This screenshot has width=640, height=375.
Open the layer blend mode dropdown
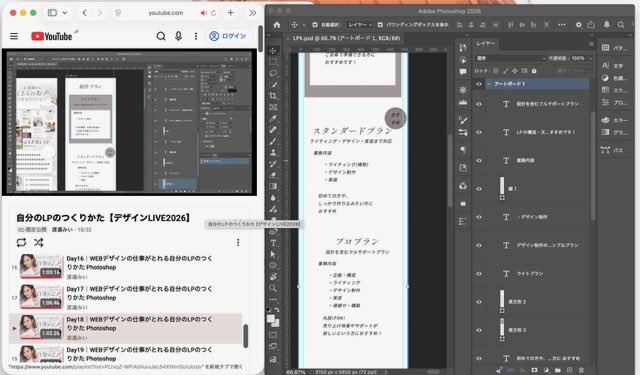click(x=511, y=58)
